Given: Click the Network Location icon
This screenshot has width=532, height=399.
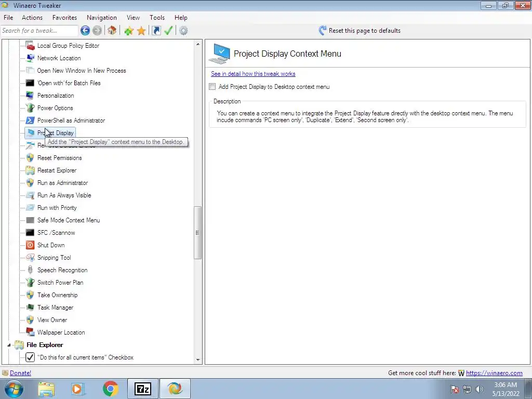Looking at the screenshot, I should [x=30, y=58].
